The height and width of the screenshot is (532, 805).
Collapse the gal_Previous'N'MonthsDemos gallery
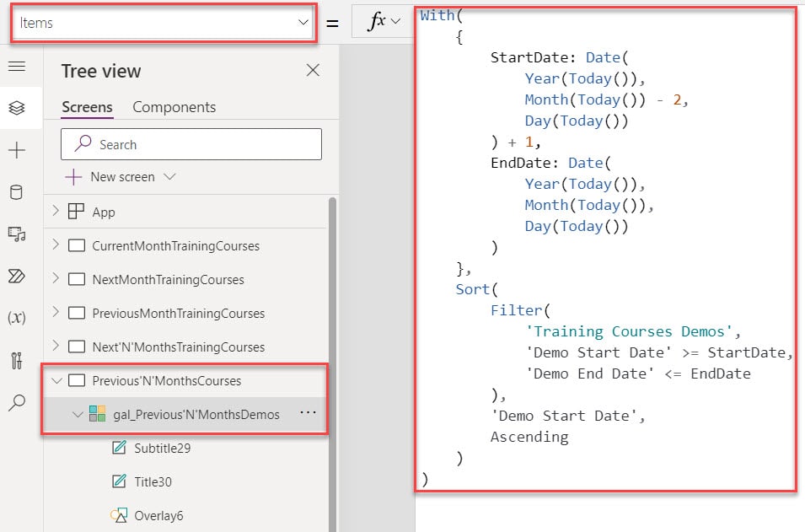78,415
